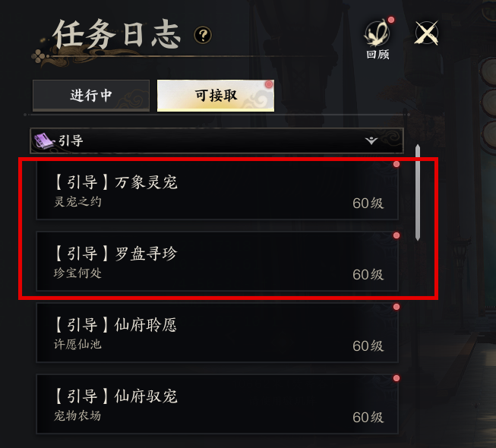This screenshot has height=448, width=496.
Task: Click red dot on 罗盘寻珍 quest
Action: click(x=396, y=235)
